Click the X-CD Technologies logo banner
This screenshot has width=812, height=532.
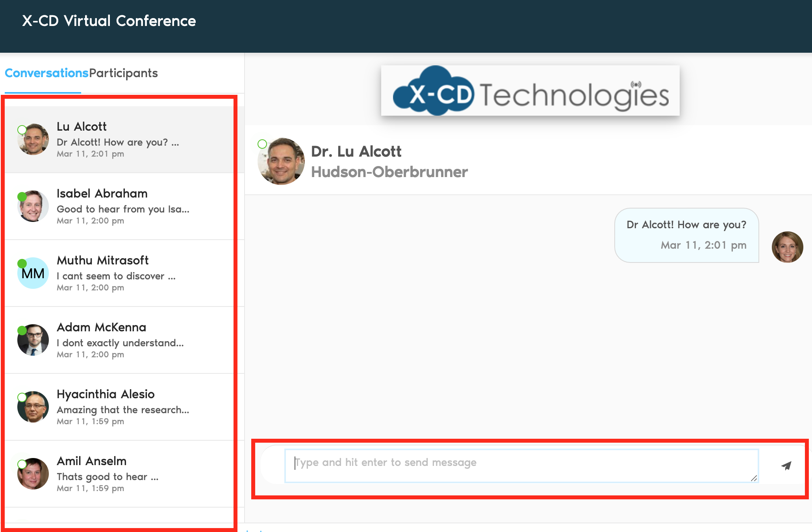[530, 91]
